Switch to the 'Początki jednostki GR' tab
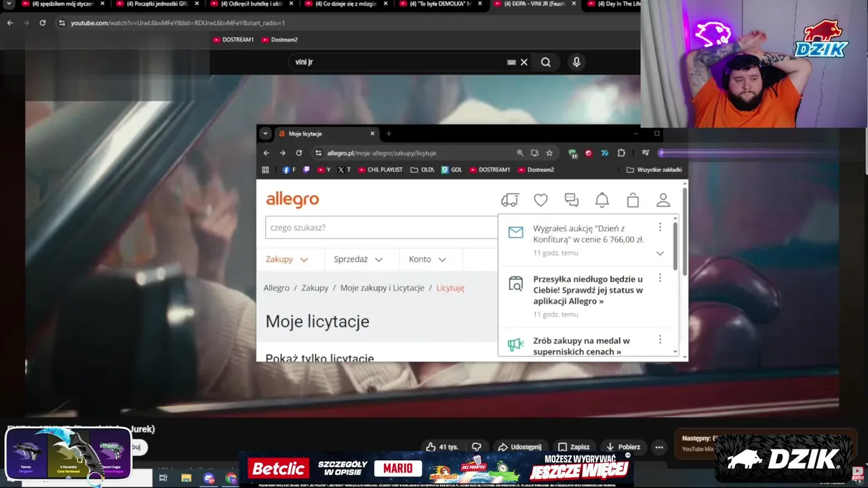This screenshot has width=868, height=488. 157,4
